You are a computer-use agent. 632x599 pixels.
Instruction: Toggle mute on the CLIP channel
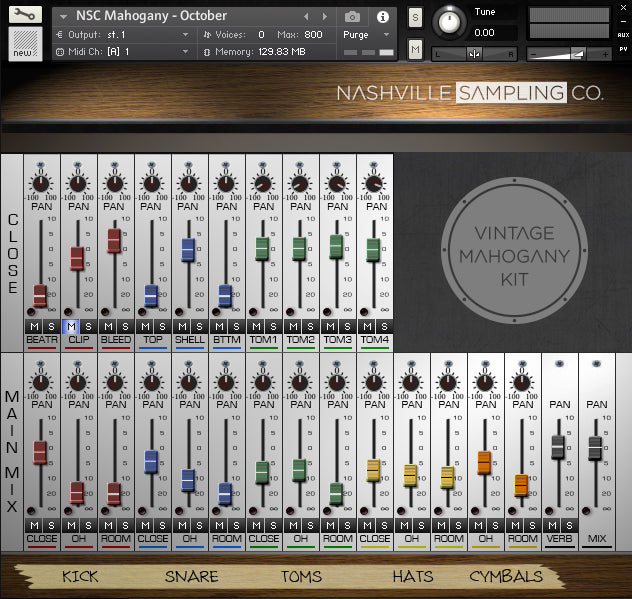[x=70, y=326]
